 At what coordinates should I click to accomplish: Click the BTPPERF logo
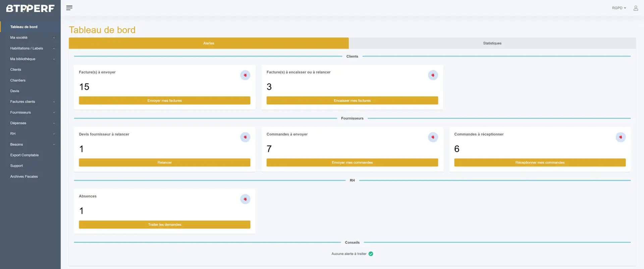[x=30, y=8]
